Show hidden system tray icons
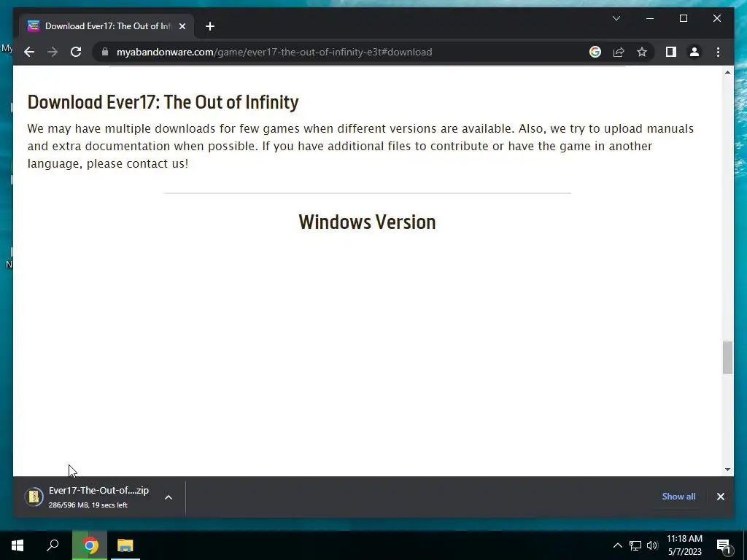 [x=617, y=545]
